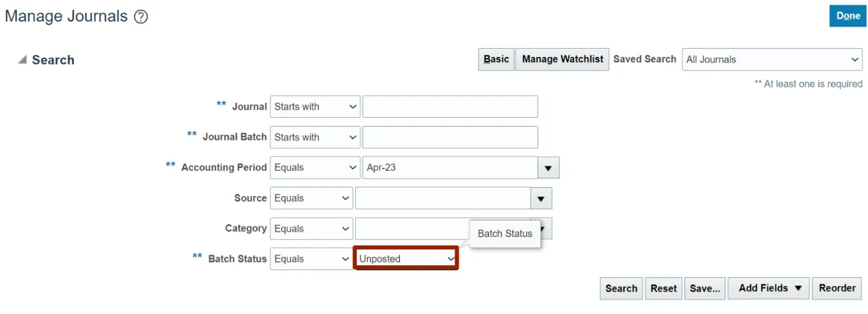This screenshot has width=868, height=314.
Task: Click the Reorder button
Action: click(x=837, y=289)
